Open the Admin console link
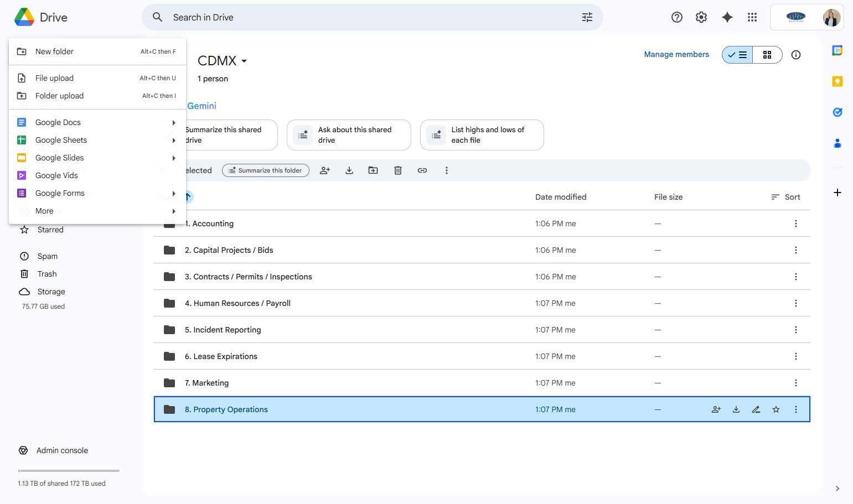 [62, 450]
